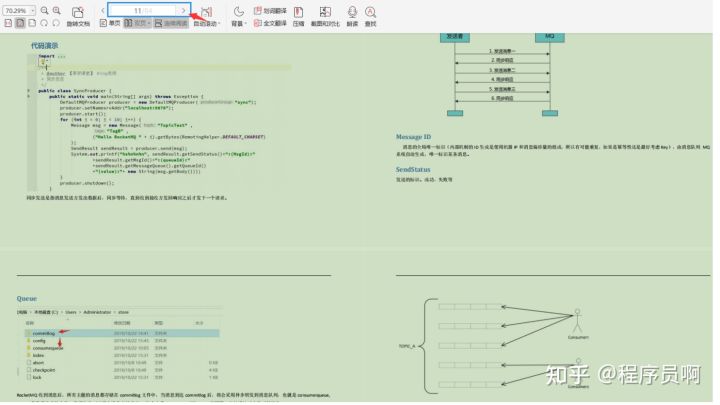Click the Message ID heading
Image resolution: width=720 pixels, height=405 pixels.
pos(413,137)
